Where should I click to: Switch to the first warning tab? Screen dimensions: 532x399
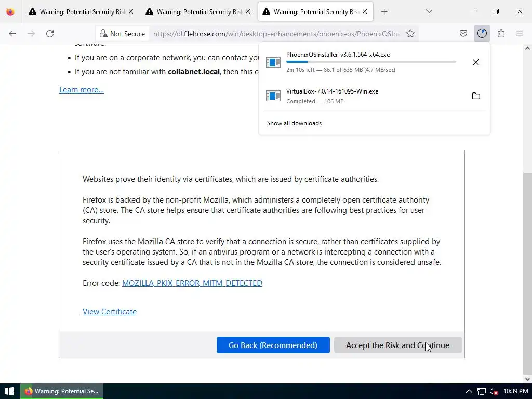tap(81, 11)
